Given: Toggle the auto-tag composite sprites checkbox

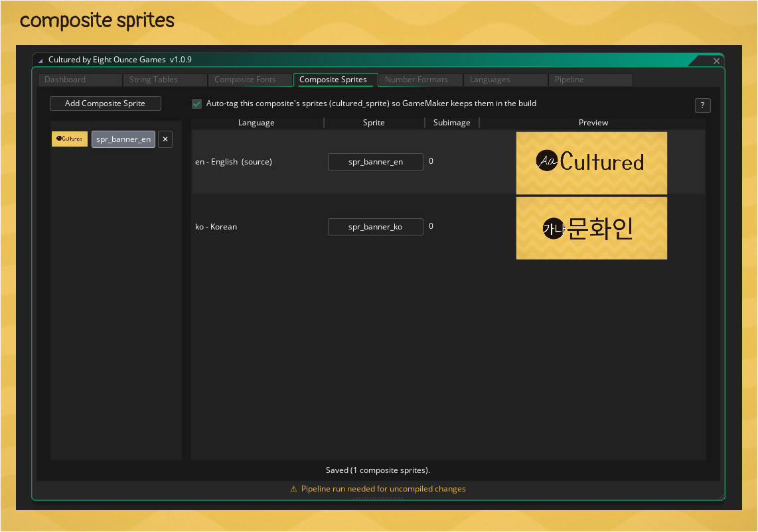Looking at the screenshot, I should (196, 103).
